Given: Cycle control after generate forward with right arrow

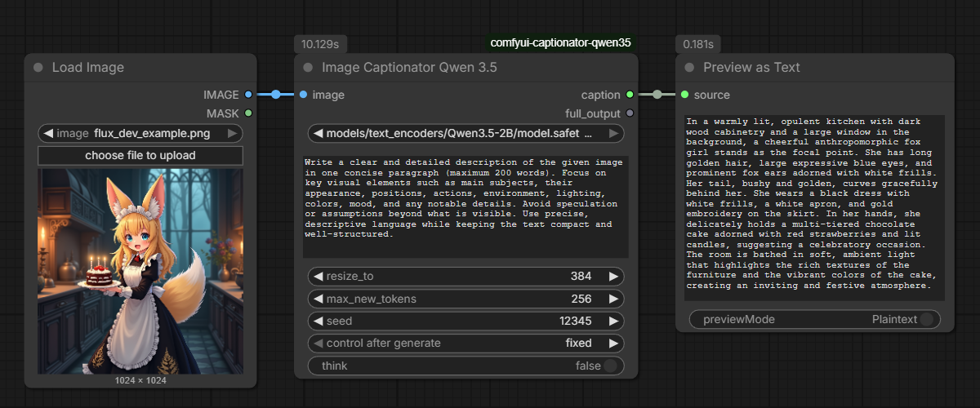Looking at the screenshot, I should pos(614,343).
